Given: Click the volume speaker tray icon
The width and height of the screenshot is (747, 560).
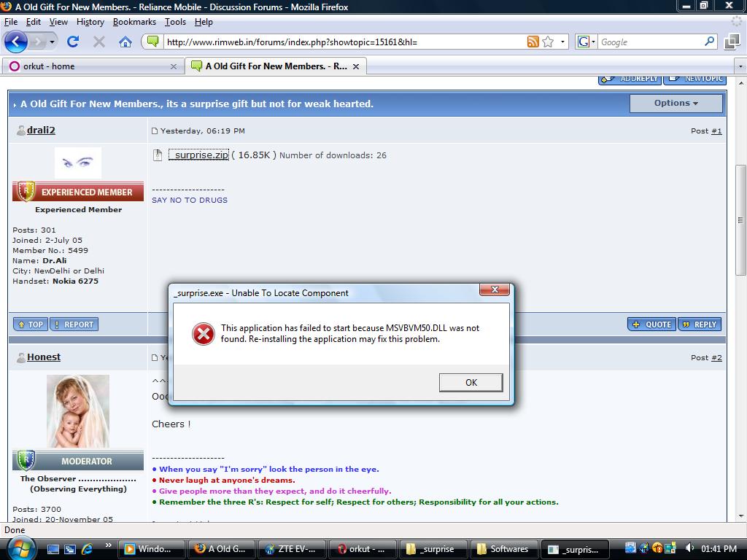Looking at the screenshot, I should tap(689, 548).
